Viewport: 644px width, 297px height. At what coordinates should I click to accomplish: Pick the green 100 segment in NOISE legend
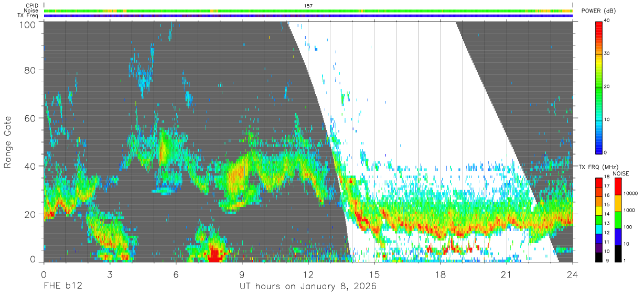click(x=618, y=221)
